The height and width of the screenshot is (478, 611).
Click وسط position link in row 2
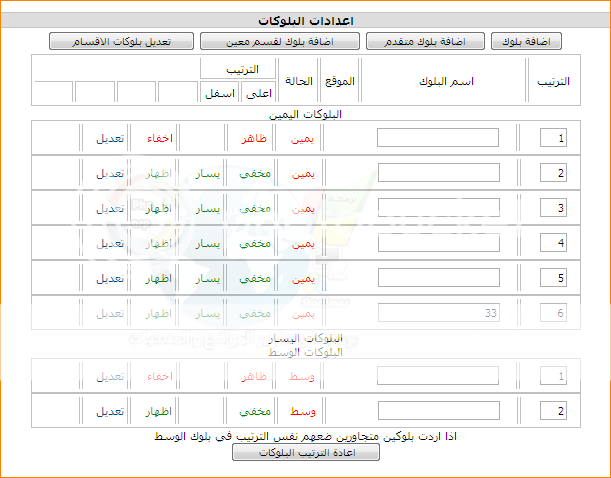(x=303, y=412)
